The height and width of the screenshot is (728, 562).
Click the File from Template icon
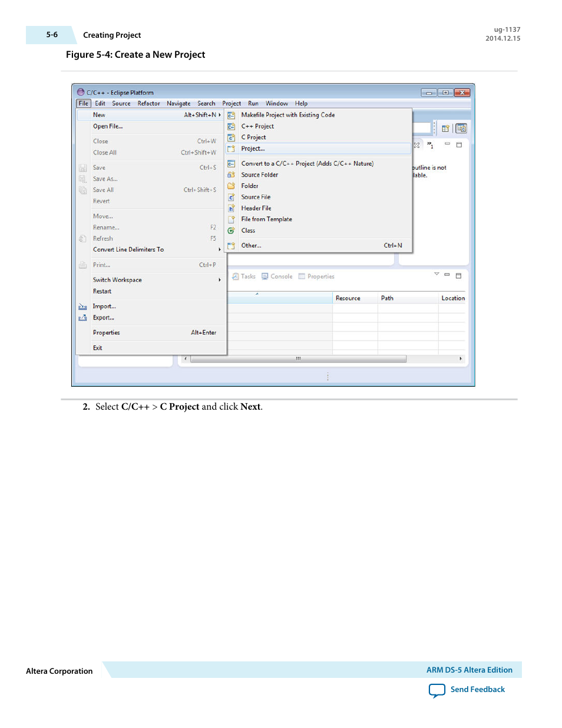tap(232, 219)
